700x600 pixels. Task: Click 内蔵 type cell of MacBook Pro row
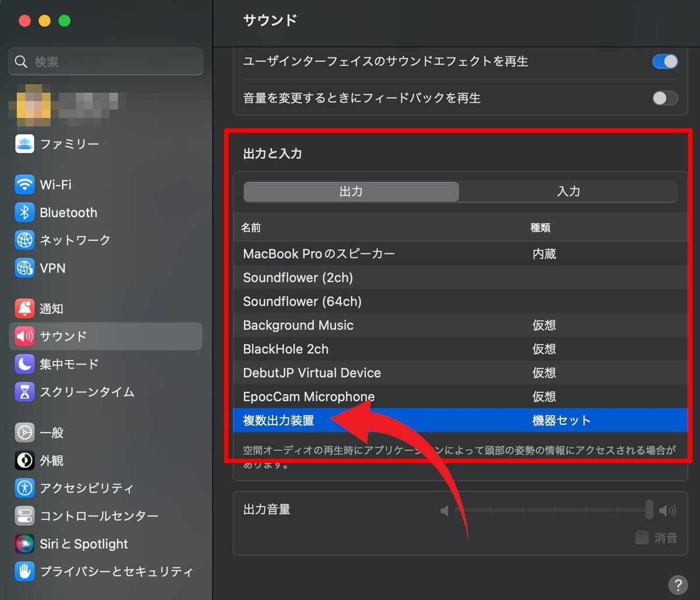click(x=544, y=254)
